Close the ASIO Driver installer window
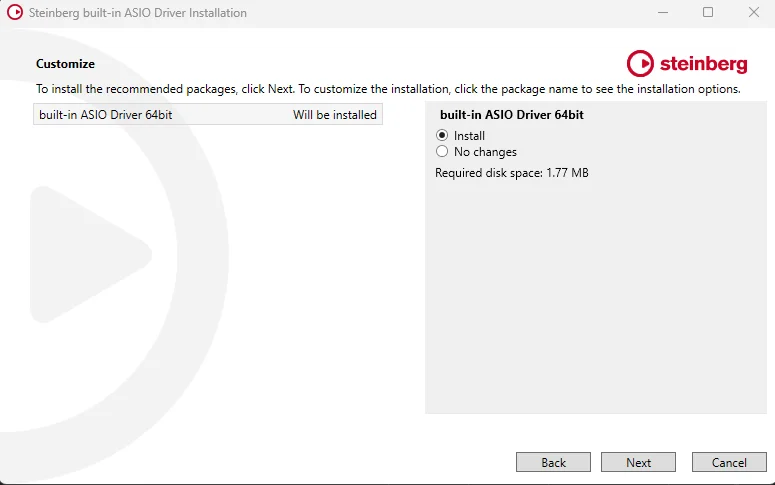775x485 pixels. pyautogui.click(x=754, y=13)
